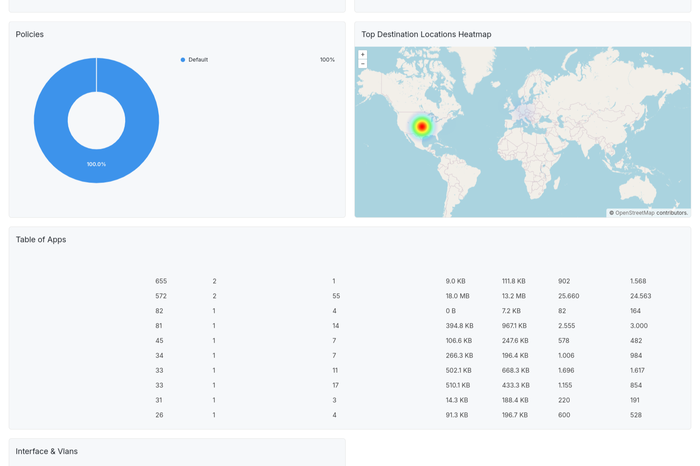Click the Policies panel title
This screenshot has height=466, width=700.
30,34
